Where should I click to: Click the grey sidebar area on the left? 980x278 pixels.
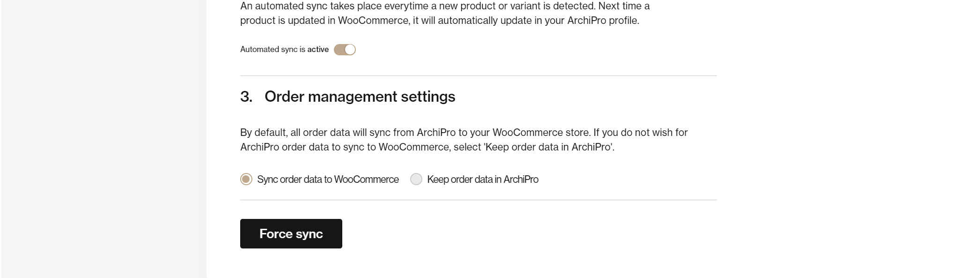(x=103, y=139)
